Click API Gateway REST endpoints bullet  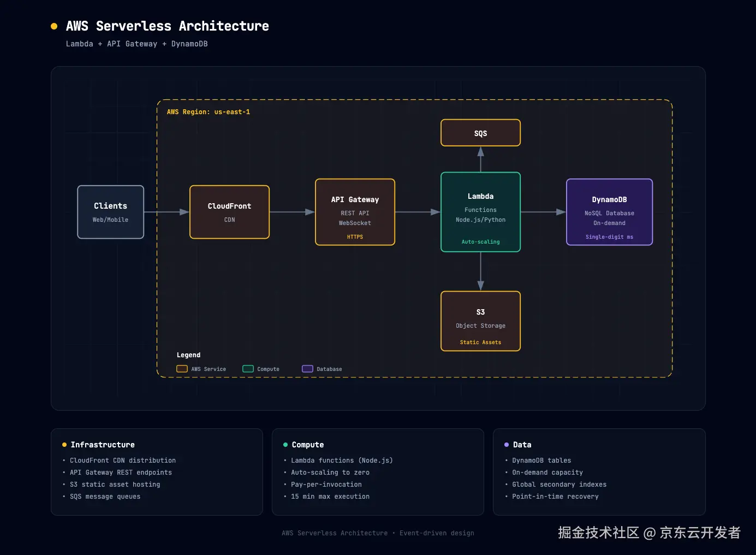tap(121, 473)
